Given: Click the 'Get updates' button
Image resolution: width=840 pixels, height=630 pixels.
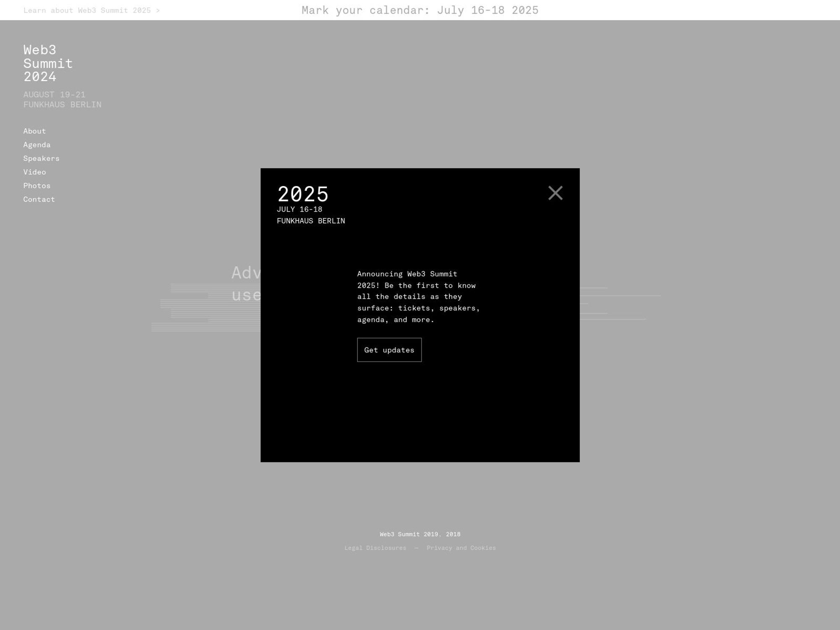Looking at the screenshot, I should coord(389,349).
